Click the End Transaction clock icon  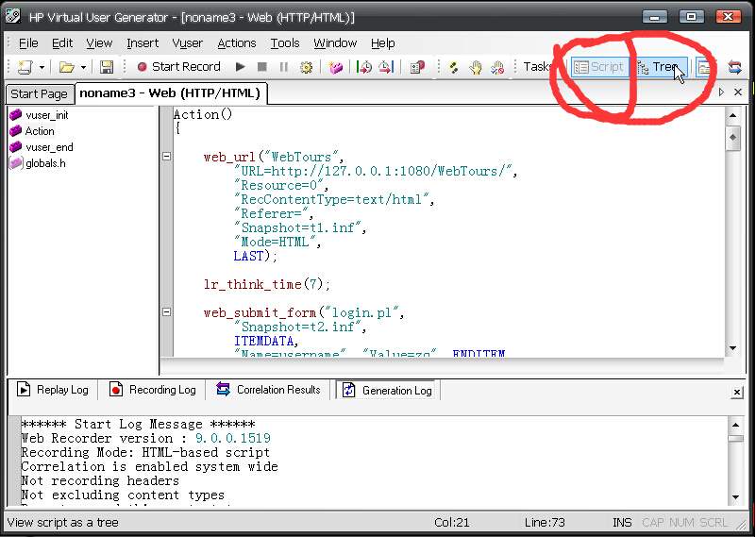(x=386, y=66)
